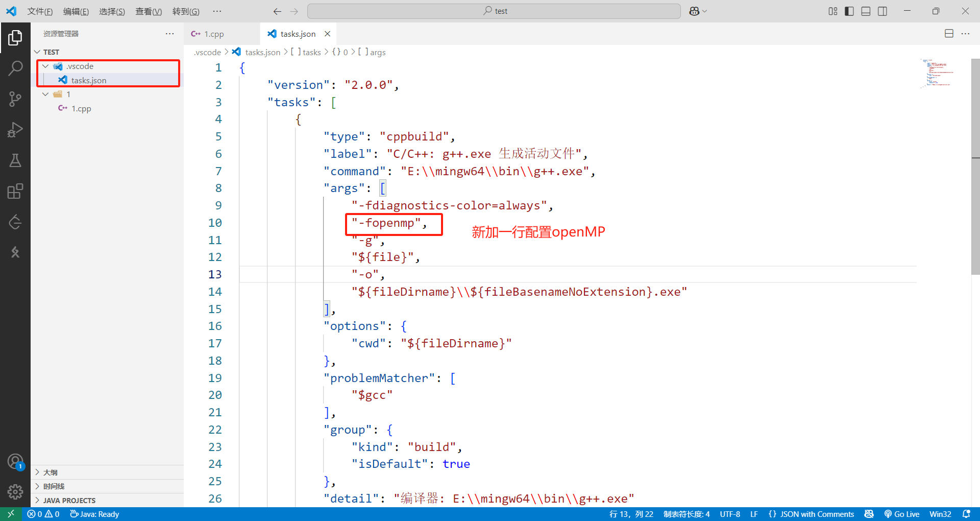This screenshot has height=521, width=980.
Task: Open the 文件(F) menu
Action: (x=40, y=11)
